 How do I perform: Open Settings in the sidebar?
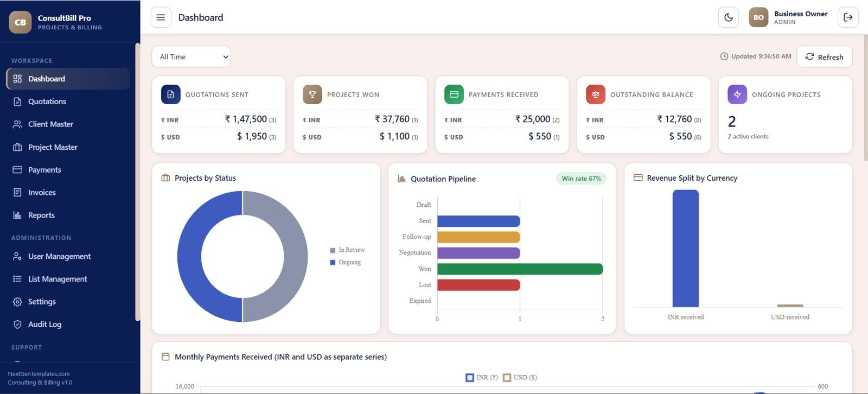(x=68, y=302)
